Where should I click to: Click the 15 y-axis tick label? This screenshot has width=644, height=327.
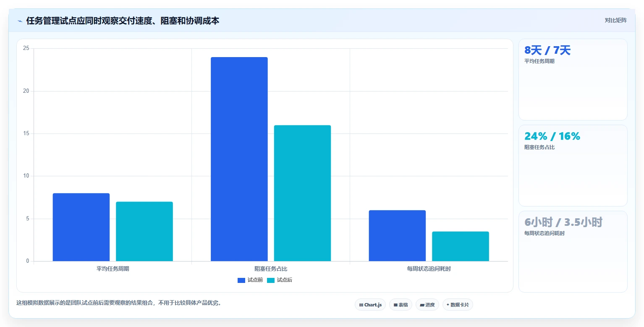(26, 133)
